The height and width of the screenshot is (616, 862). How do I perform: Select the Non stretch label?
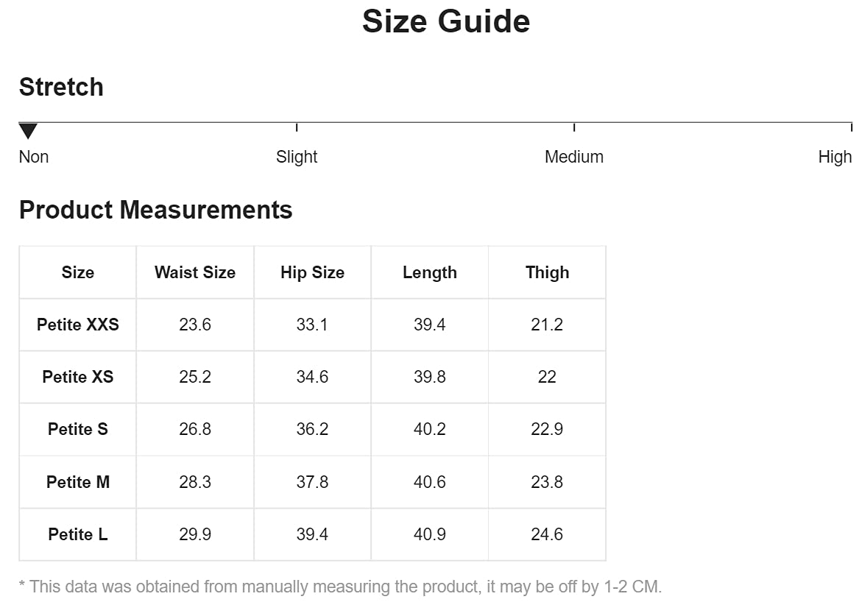point(34,157)
